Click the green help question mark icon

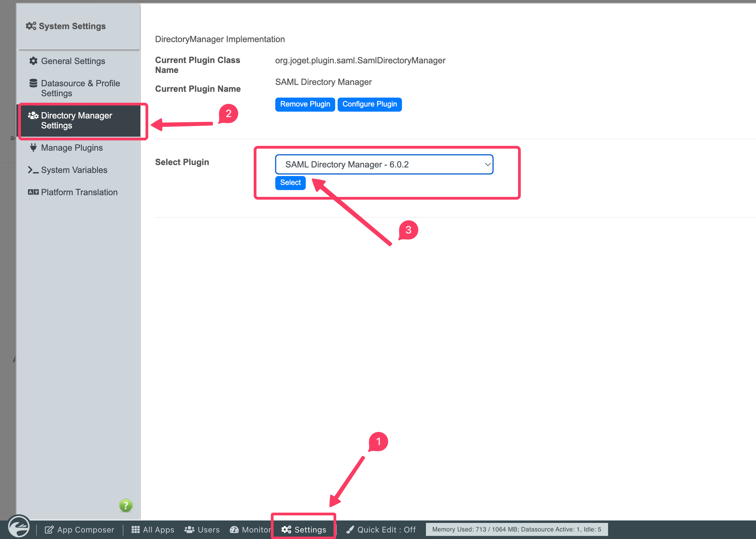coord(126,505)
